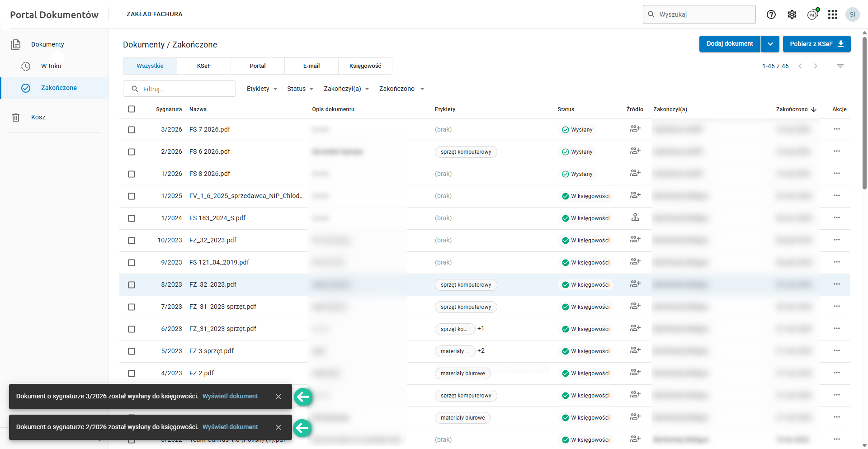Check the row for FZ 3 sprzęt.pdf
The height and width of the screenshot is (449, 868).
pos(132,351)
